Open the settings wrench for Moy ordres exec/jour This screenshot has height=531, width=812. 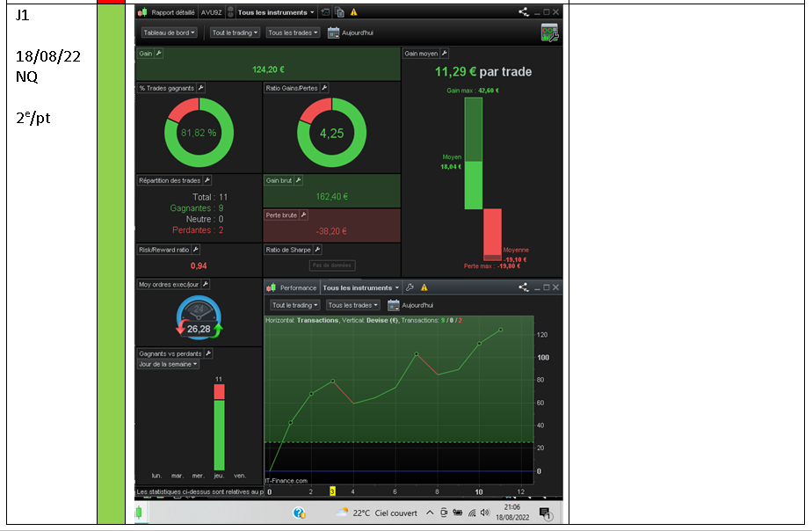(206, 285)
